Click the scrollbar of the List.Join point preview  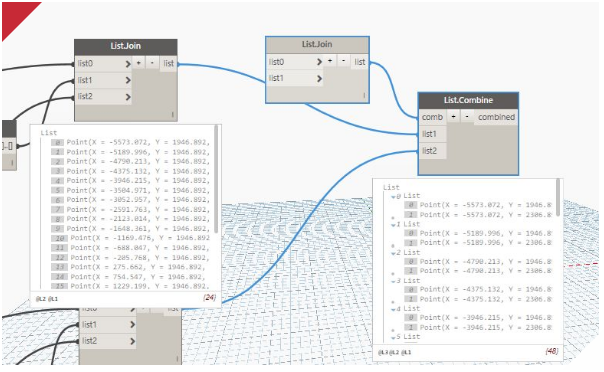pos(216,179)
